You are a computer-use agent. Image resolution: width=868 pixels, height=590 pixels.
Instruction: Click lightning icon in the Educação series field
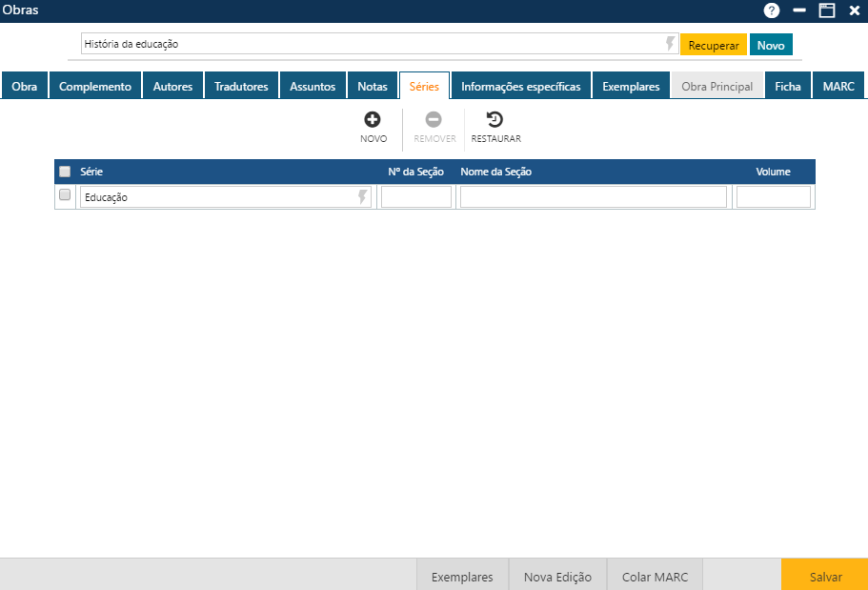pyautogui.click(x=363, y=197)
